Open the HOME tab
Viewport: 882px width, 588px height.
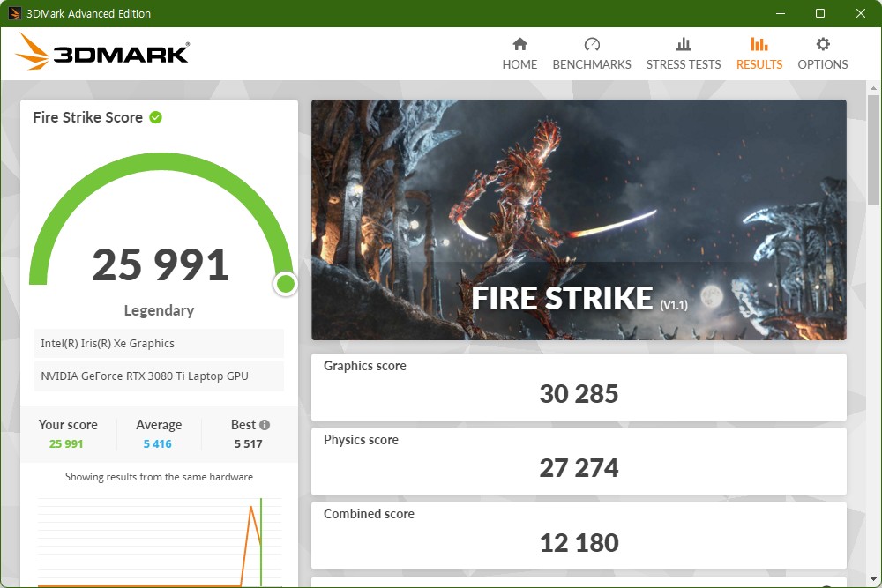coord(519,54)
